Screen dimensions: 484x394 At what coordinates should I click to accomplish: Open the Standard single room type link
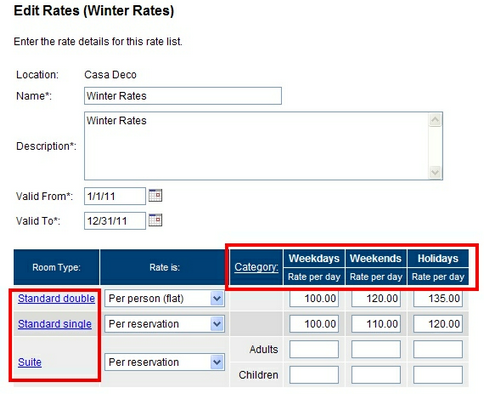click(x=55, y=324)
